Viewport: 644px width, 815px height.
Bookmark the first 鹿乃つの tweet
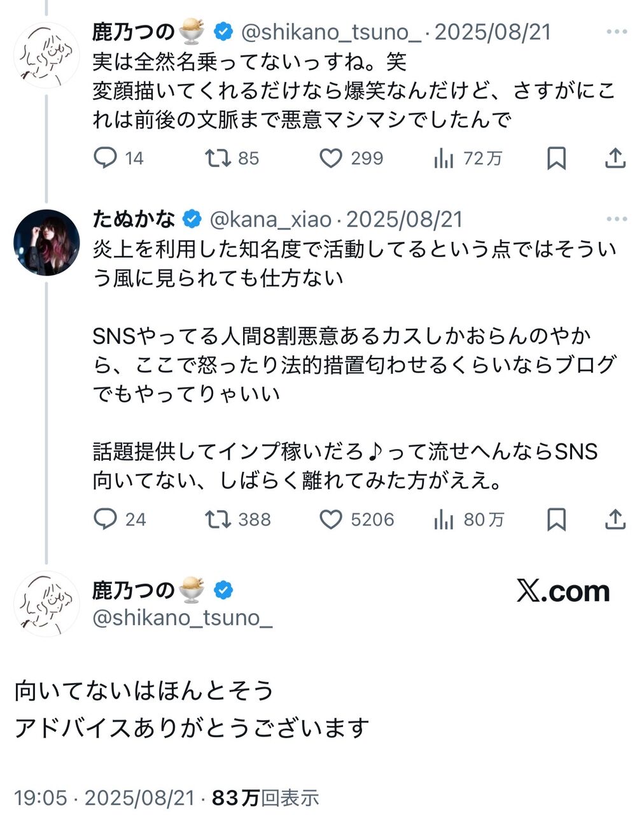556,159
